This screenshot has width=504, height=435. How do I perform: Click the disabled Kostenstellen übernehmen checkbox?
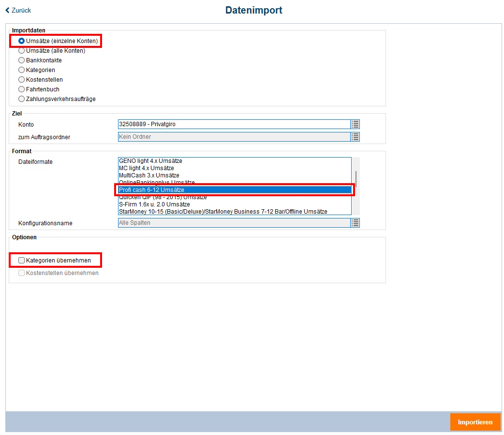21,273
